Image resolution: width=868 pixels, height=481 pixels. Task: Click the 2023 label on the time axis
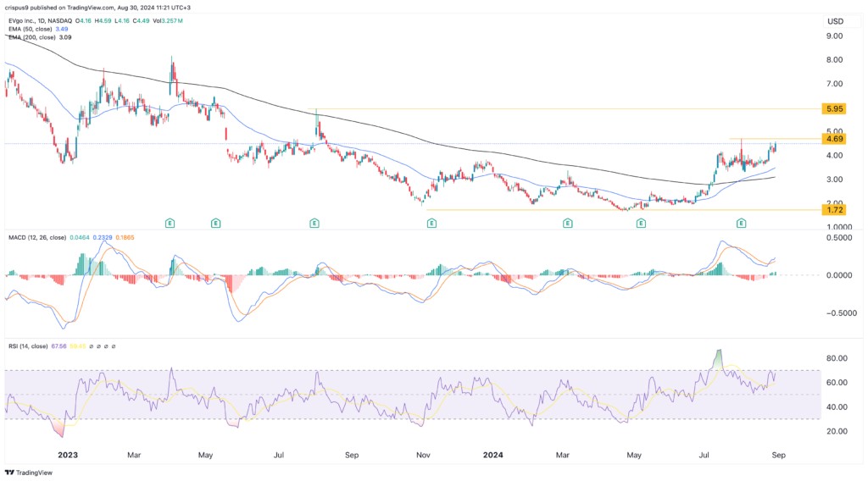[68, 455]
